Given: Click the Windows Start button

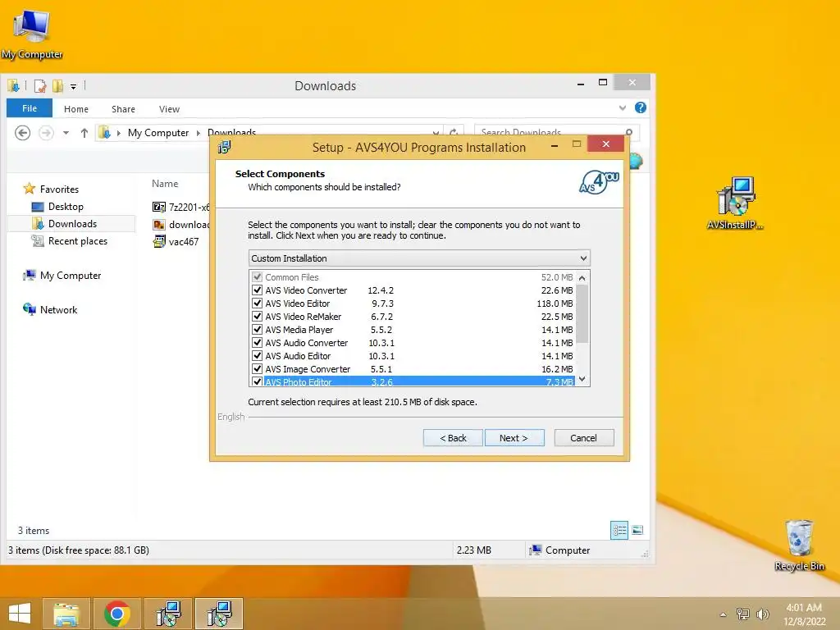Looking at the screenshot, I should pyautogui.click(x=20, y=614).
